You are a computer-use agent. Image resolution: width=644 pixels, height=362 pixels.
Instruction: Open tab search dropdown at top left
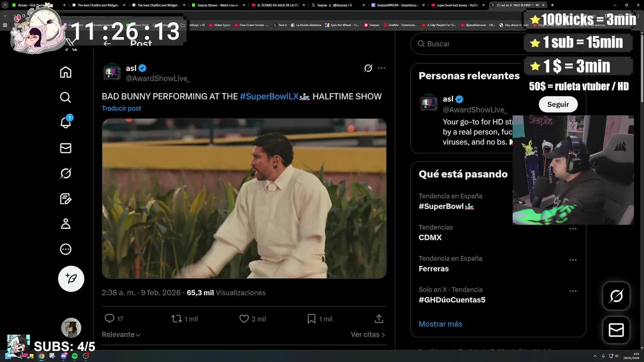pyautogui.click(x=5, y=5)
